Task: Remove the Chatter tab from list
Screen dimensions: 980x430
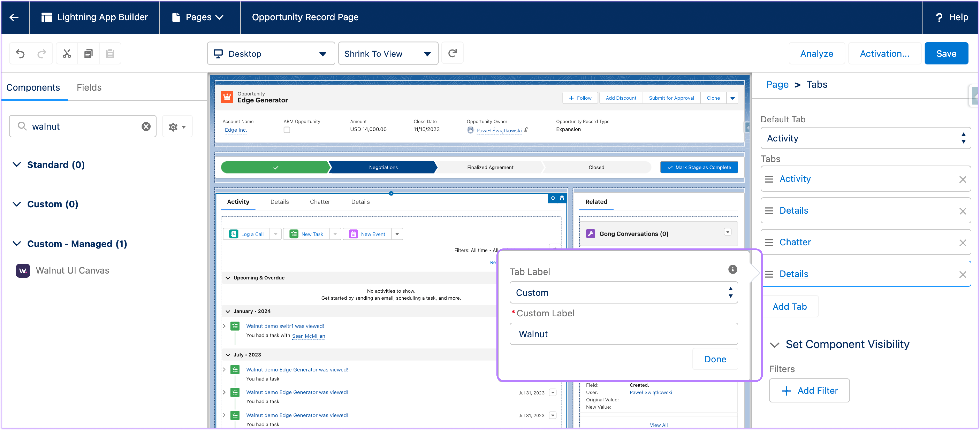Action: click(x=963, y=243)
